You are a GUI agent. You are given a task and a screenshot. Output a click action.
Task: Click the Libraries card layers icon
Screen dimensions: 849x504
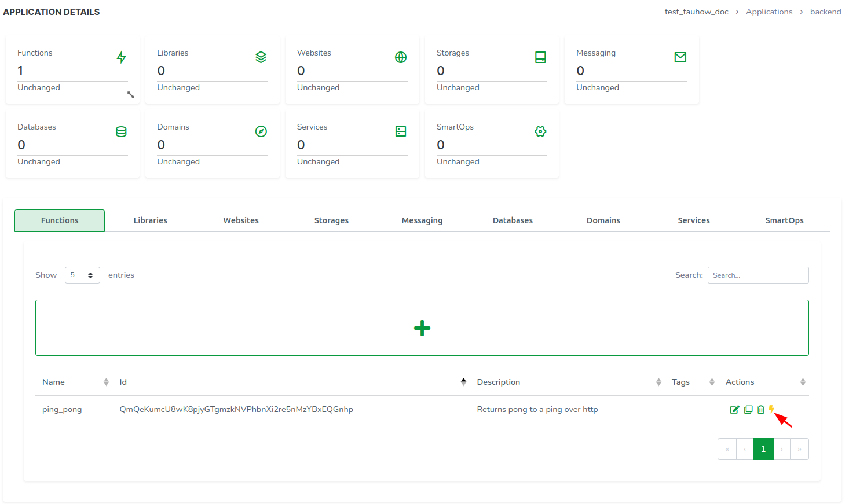point(261,57)
